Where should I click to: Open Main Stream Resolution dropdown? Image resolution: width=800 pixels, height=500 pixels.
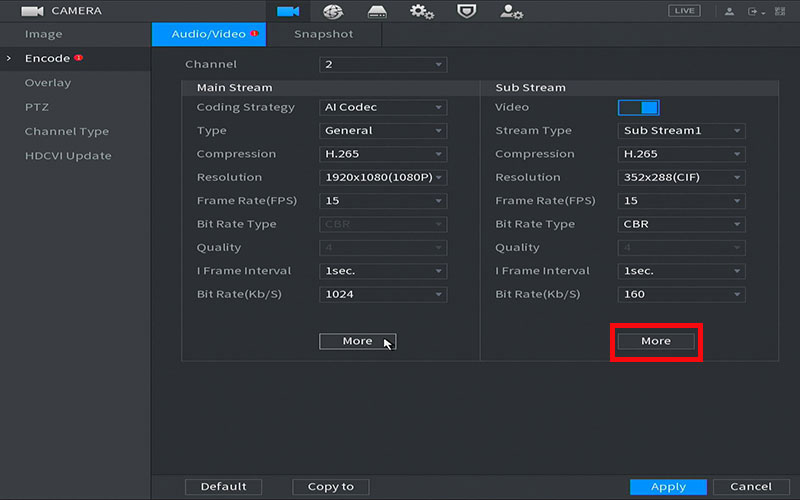[383, 178]
